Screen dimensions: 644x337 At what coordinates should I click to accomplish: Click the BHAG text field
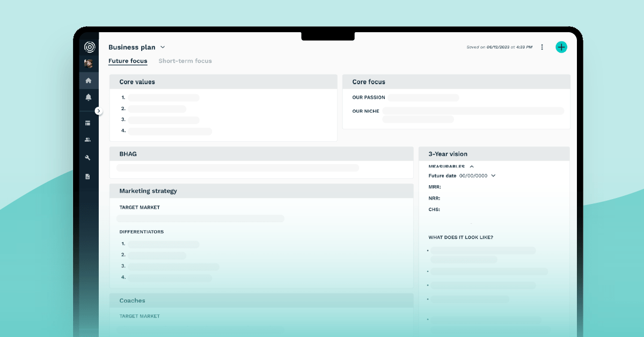[237, 168]
